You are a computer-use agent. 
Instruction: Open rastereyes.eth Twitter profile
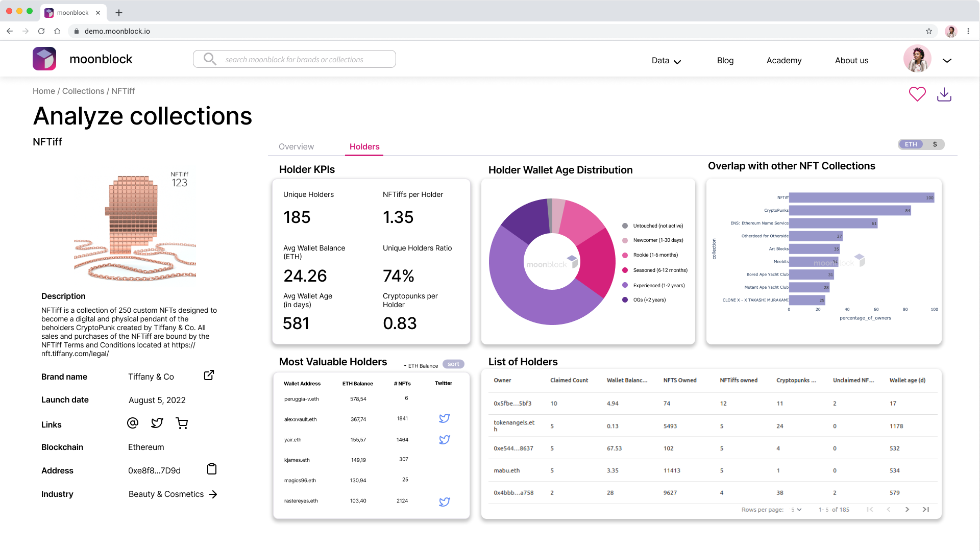(x=445, y=502)
